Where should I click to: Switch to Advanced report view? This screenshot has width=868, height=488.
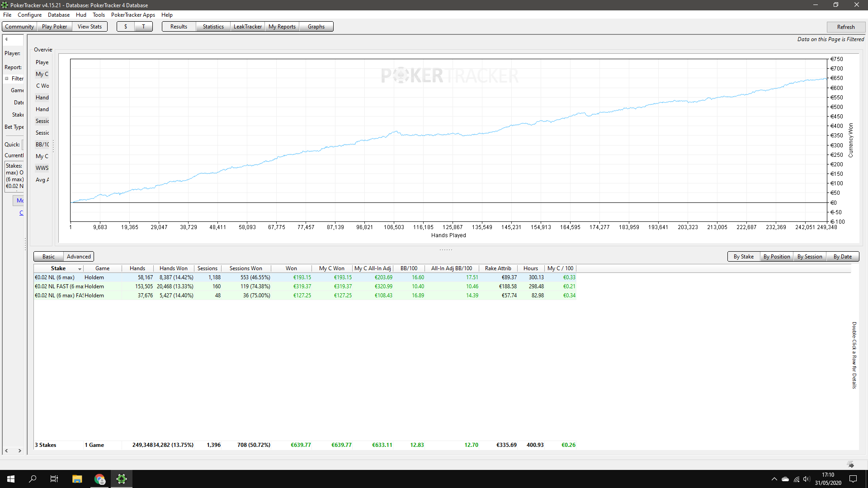(79, 257)
